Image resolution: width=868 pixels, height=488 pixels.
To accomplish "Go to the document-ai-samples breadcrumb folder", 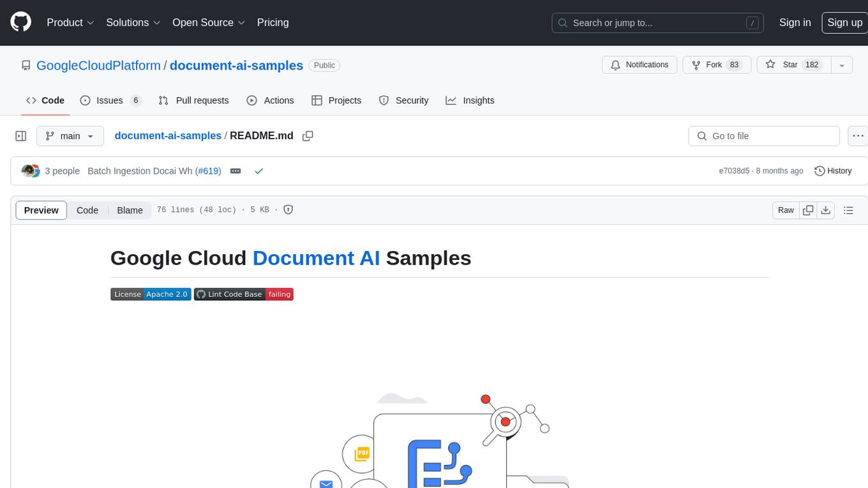I will [x=168, y=136].
